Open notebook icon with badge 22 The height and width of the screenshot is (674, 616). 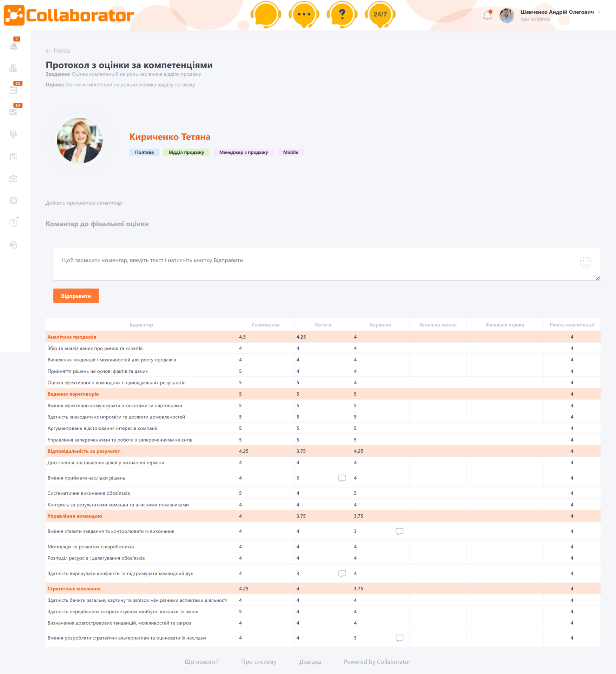pos(13,90)
